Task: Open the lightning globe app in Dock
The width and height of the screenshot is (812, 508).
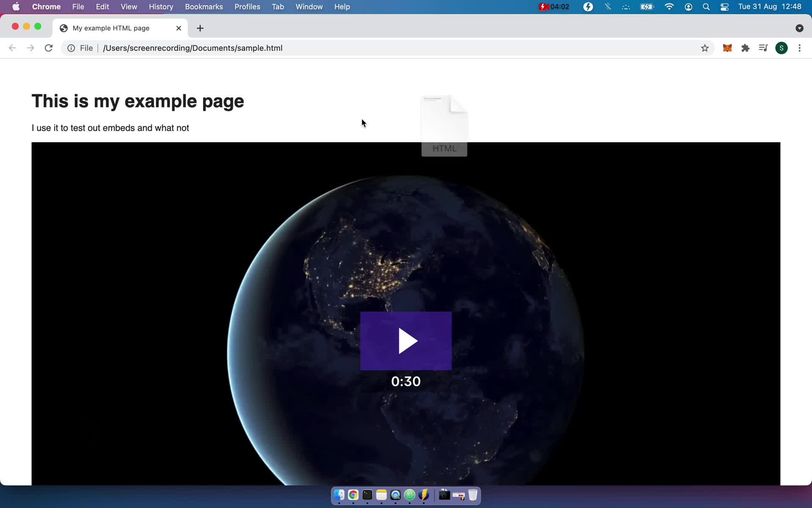Action: pyautogui.click(x=424, y=495)
